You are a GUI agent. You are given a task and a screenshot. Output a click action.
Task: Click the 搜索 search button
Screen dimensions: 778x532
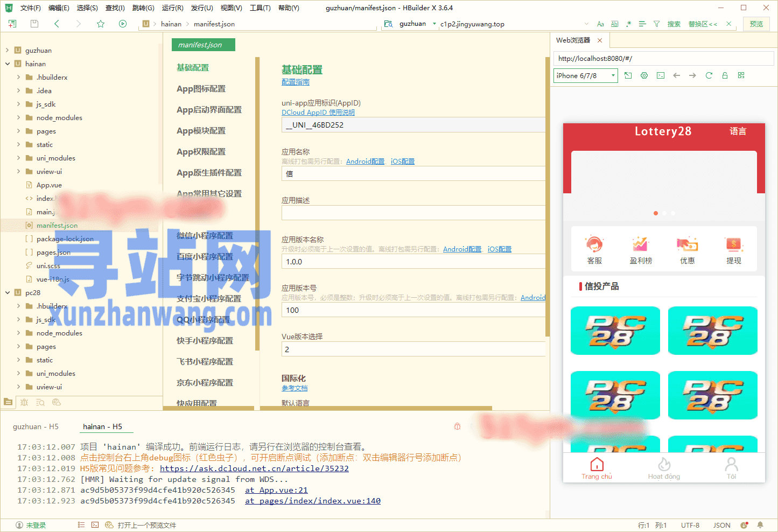[674, 24]
